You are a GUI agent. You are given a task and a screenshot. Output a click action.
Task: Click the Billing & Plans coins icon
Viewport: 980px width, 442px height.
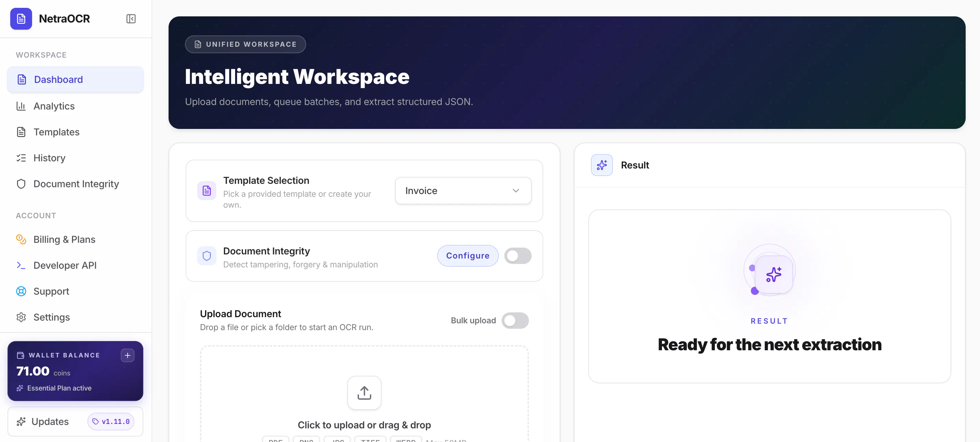tap(21, 239)
